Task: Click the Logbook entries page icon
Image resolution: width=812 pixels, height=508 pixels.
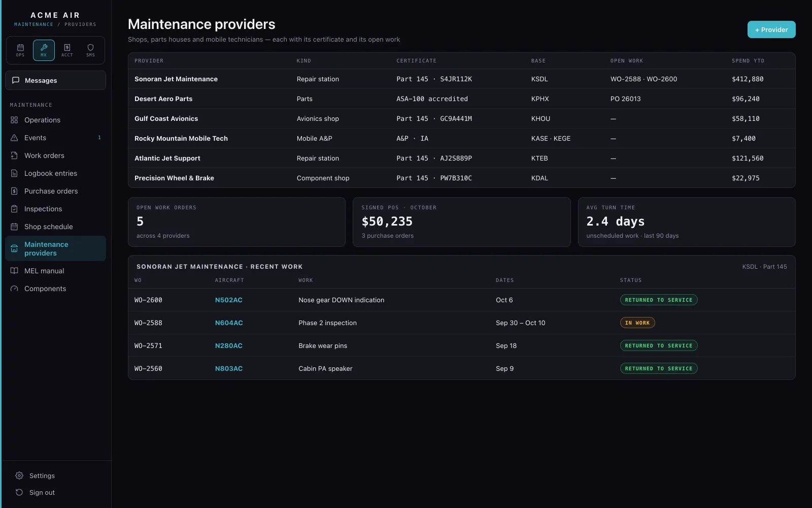Action: click(x=14, y=173)
